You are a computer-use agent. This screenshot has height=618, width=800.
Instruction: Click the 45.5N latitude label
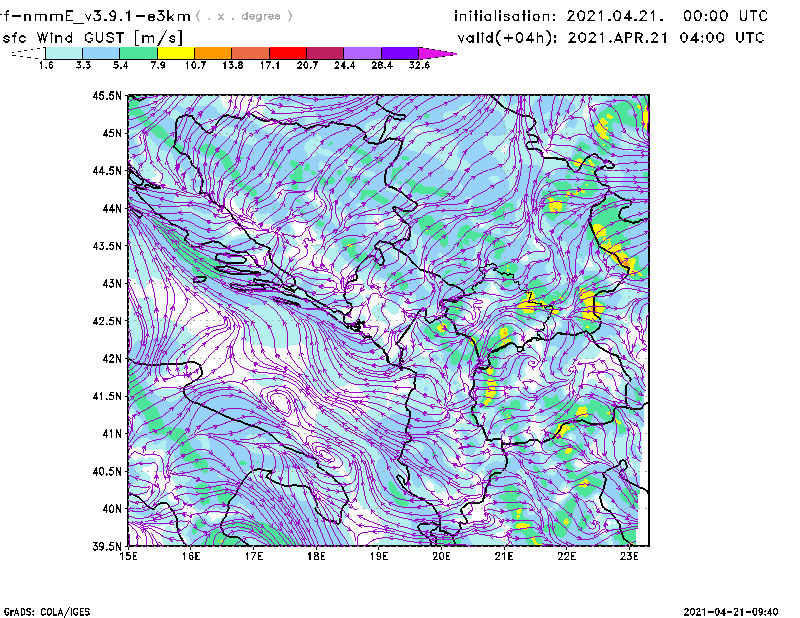pyautogui.click(x=107, y=95)
